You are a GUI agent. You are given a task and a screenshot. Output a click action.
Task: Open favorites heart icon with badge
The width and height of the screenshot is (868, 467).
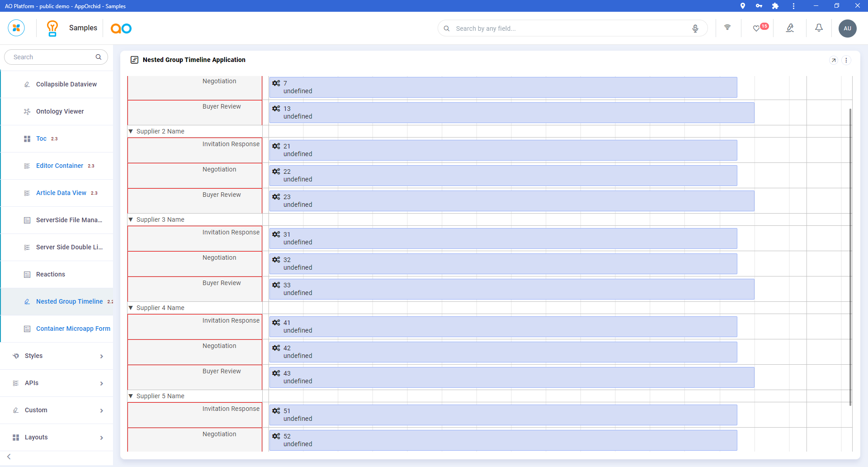756,29
